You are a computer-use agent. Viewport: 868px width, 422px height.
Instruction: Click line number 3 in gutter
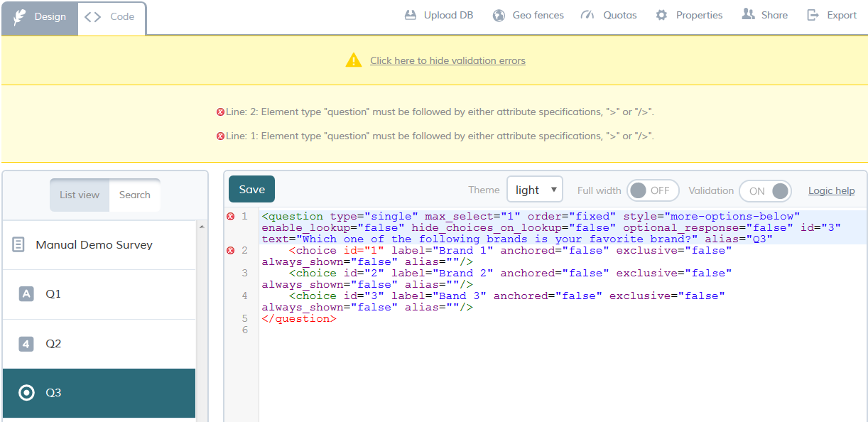click(x=245, y=273)
